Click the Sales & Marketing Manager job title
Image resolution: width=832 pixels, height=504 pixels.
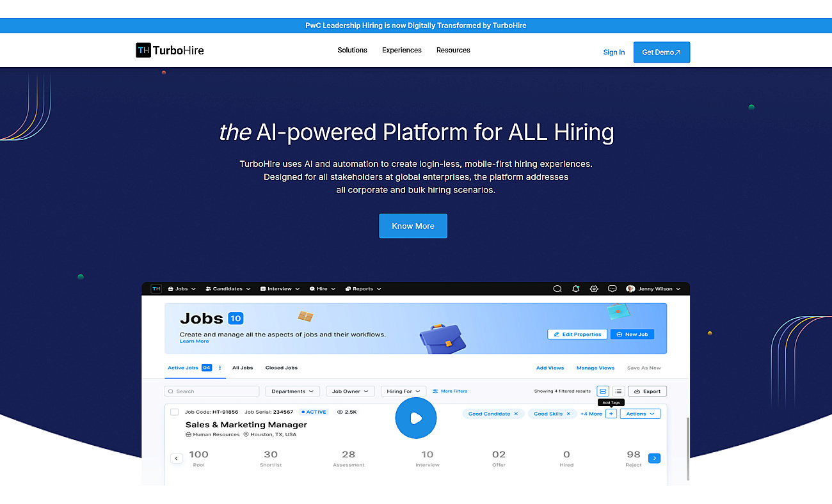[x=246, y=425]
